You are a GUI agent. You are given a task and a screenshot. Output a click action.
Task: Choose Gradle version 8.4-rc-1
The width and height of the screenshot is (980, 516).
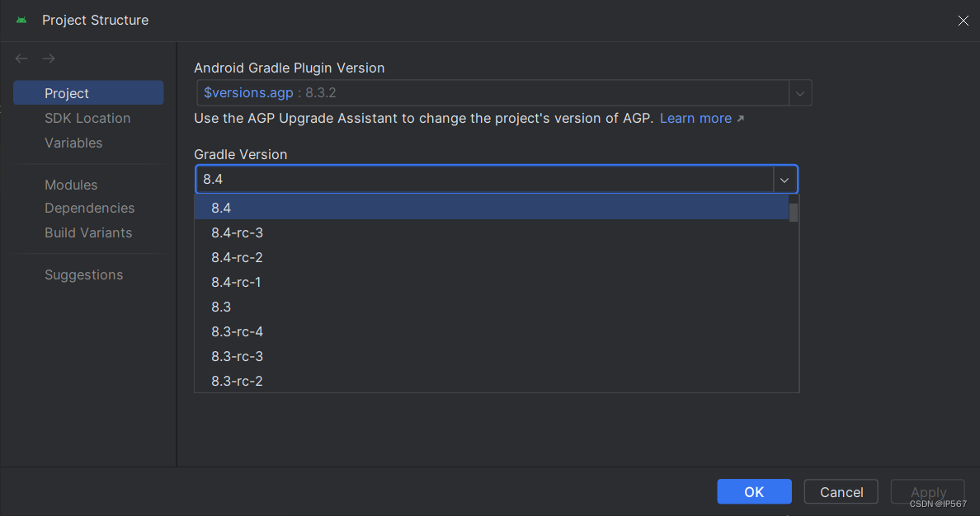(492, 282)
